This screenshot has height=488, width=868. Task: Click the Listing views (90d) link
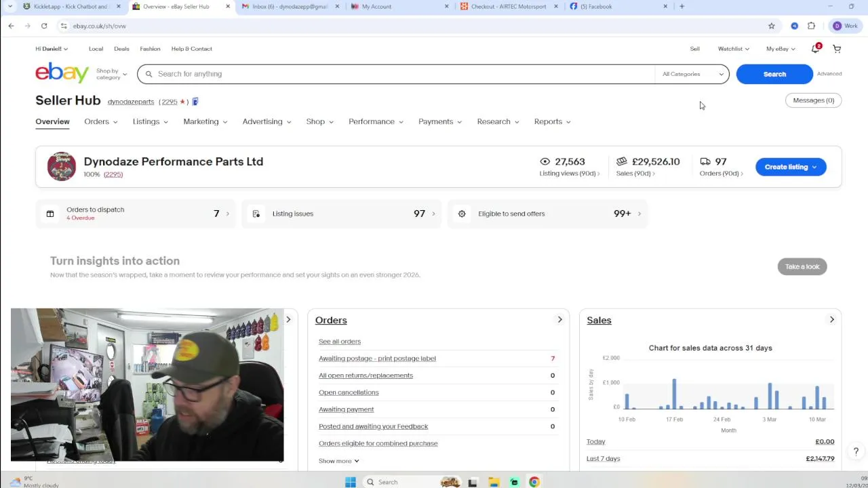(x=570, y=174)
